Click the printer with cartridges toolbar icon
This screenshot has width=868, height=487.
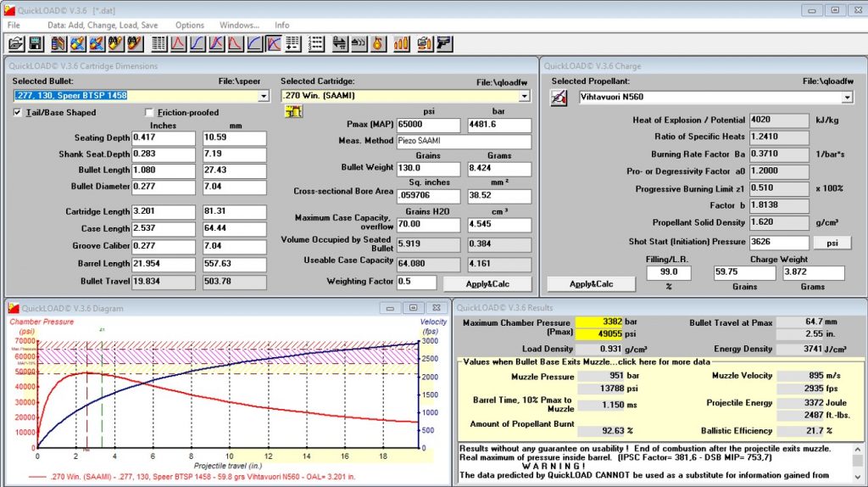[x=425, y=44]
